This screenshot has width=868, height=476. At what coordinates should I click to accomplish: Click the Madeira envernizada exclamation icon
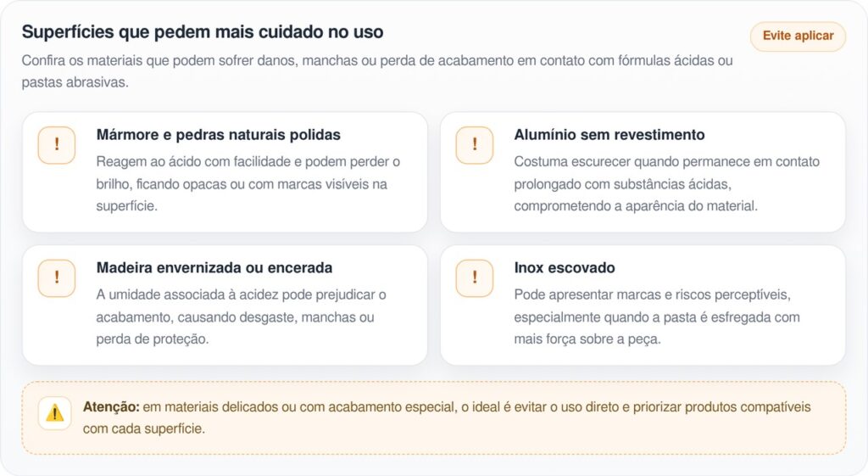57,277
